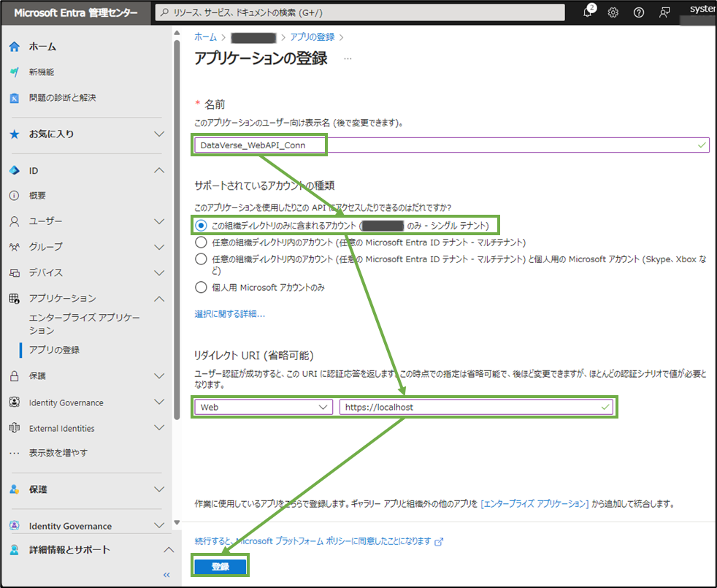This screenshot has width=717, height=588.
Task: Click the 登録 button
Action: (x=221, y=567)
